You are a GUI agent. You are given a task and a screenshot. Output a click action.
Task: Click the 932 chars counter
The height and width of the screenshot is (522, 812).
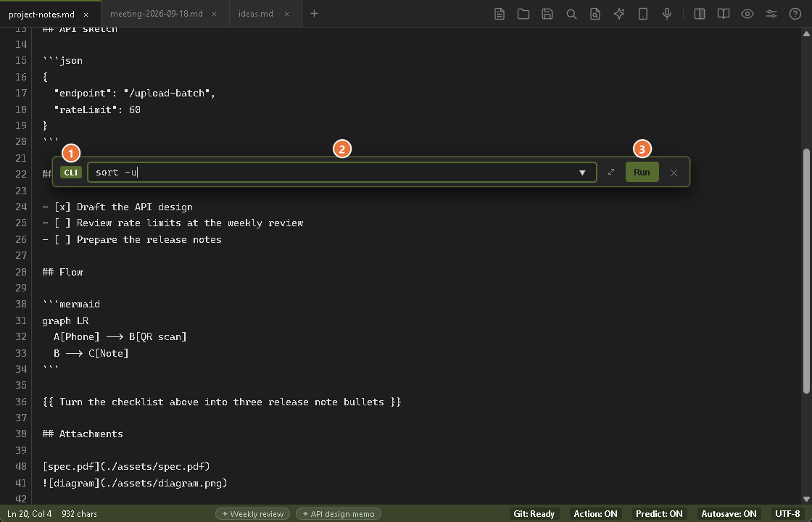79,514
